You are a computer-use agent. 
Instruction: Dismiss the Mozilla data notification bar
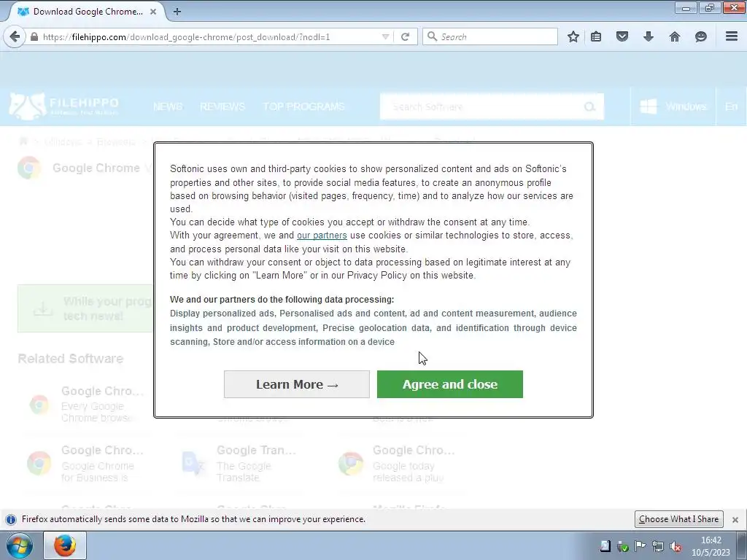735,519
